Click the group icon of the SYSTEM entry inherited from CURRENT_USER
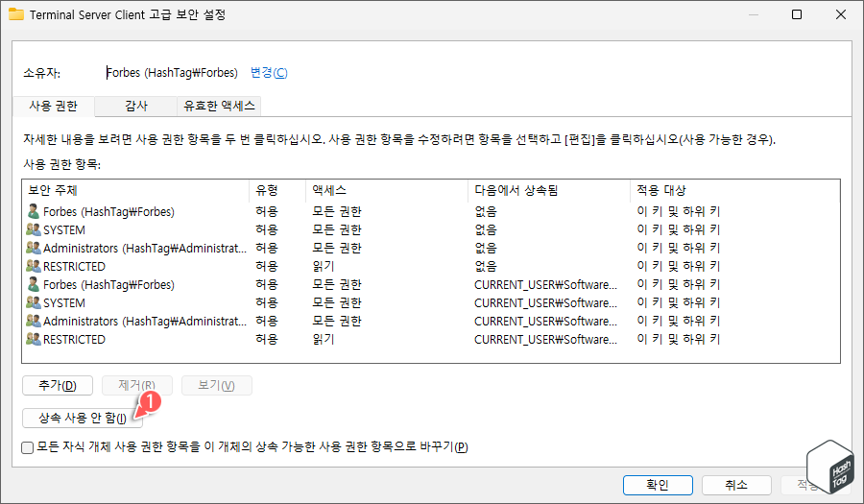The height and width of the screenshot is (504, 864). (x=34, y=302)
